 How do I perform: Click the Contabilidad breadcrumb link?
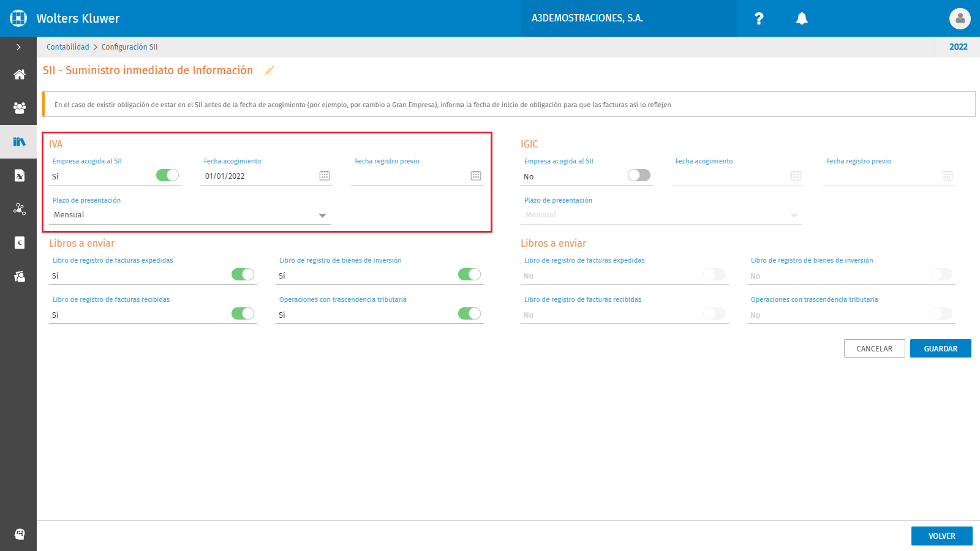click(x=68, y=47)
